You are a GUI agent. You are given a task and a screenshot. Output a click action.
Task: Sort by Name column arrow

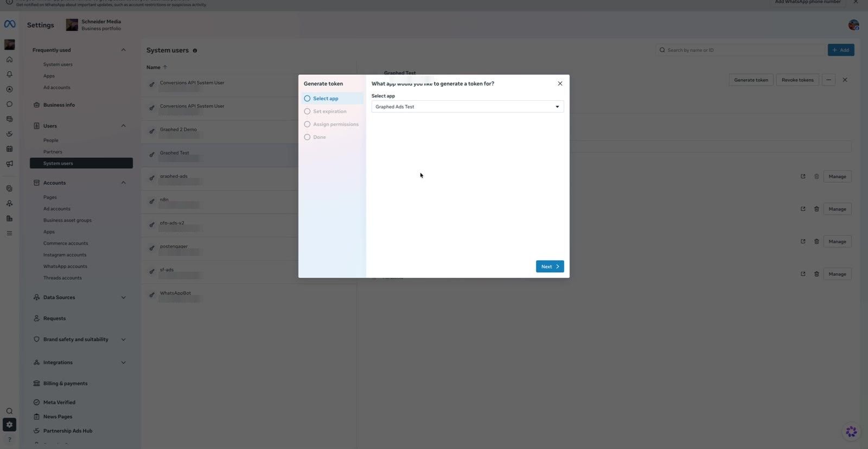(x=165, y=67)
